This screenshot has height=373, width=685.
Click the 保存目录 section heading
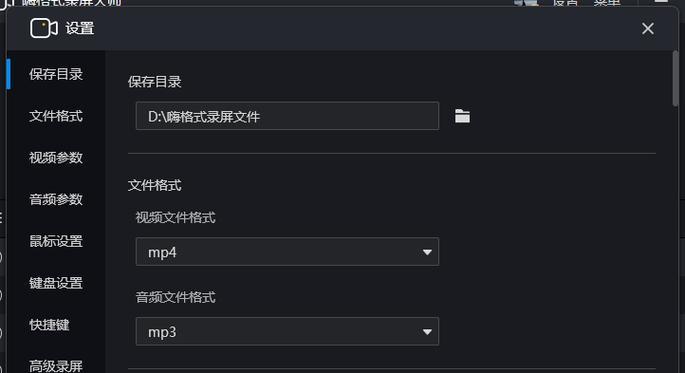pos(155,82)
